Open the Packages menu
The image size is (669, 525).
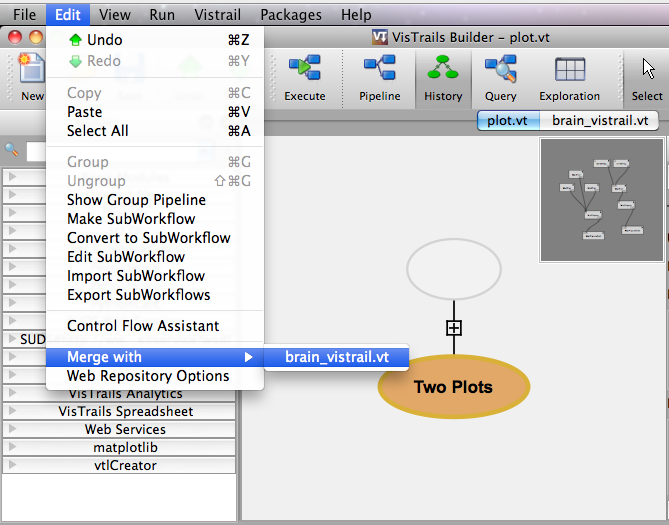pyautogui.click(x=290, y=15)
